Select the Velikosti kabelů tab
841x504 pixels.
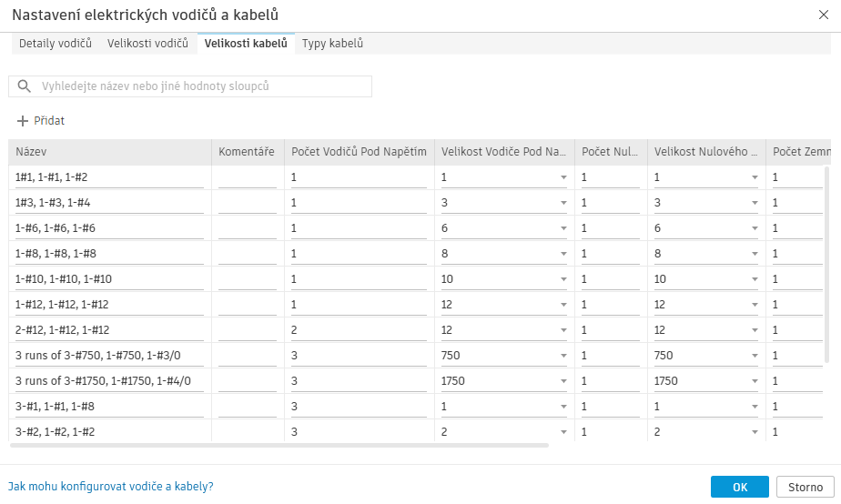click(246, 43)
